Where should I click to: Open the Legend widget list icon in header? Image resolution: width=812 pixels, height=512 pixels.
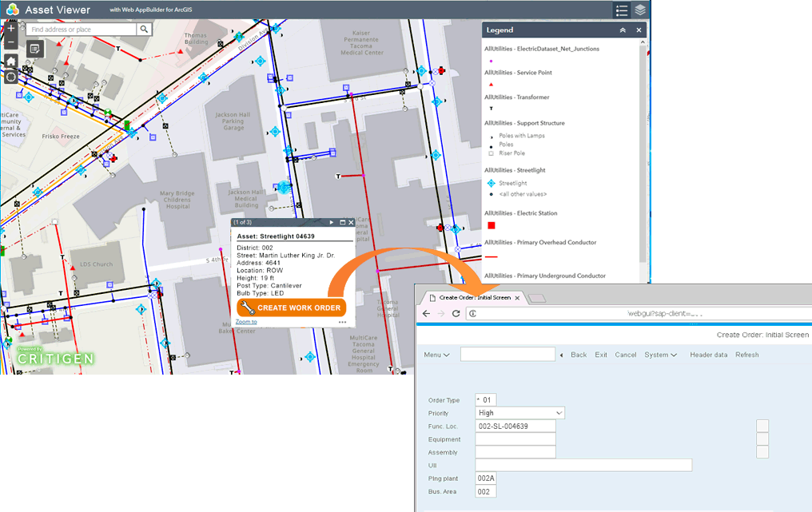622,10
